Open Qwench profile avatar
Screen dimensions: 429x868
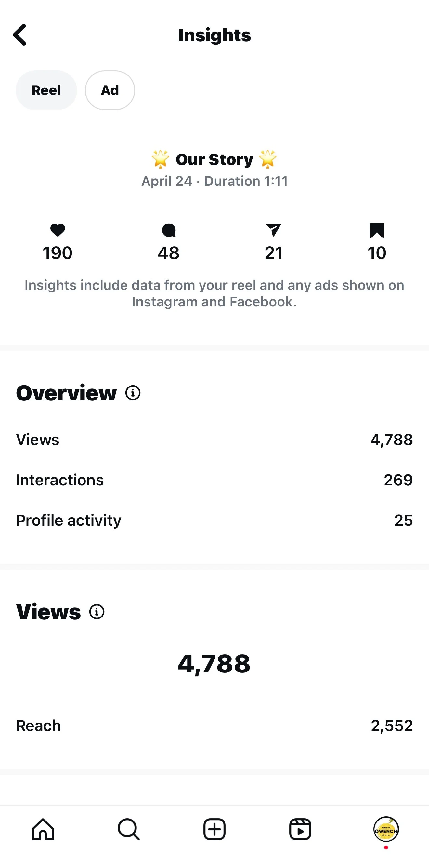(386, 829)
